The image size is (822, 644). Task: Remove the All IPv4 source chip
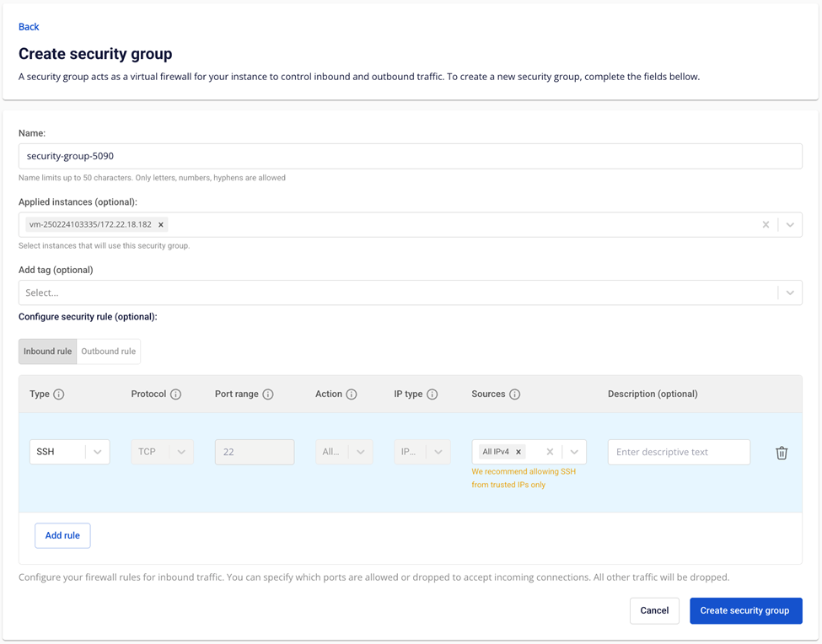click(x=518, y=452)
